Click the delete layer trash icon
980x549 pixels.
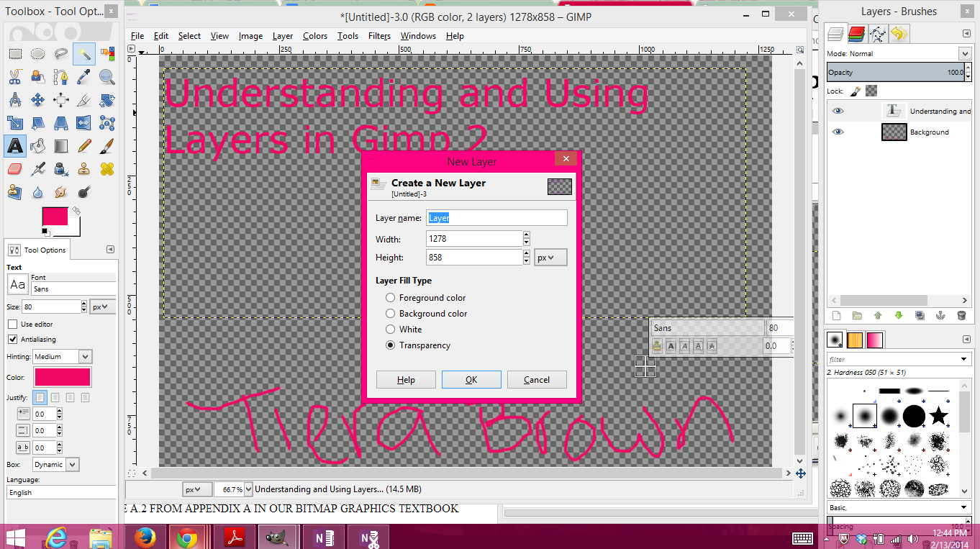961,315
